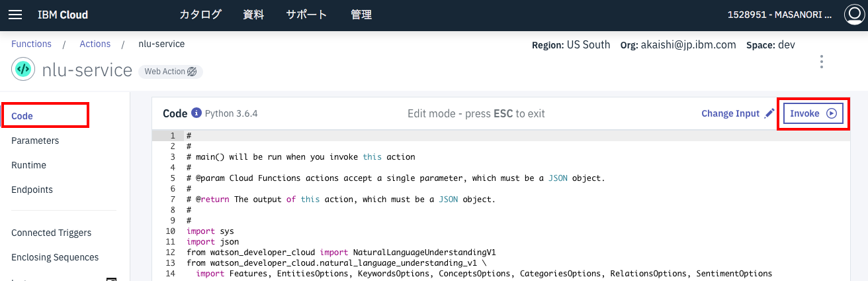Click the Python 3.6.4 runtime label
The image size is (868, 281).
pyautogui.click(x=231, y=113)
